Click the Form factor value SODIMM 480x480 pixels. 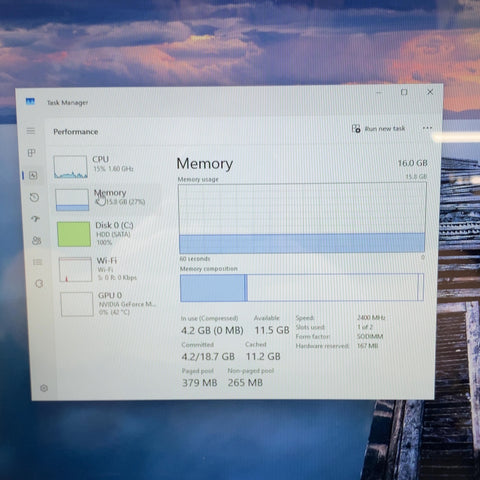(x=370, y=336)
